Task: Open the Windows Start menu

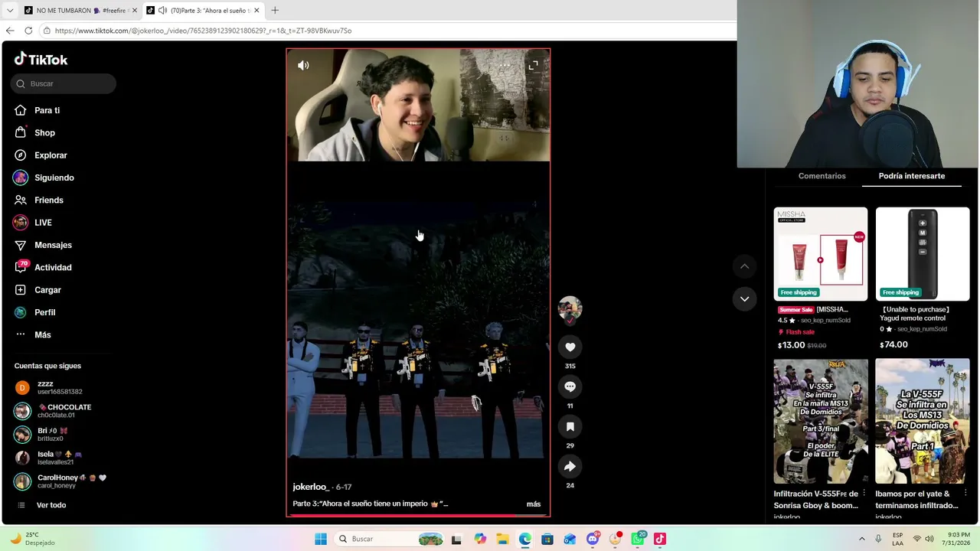Action: (321, 539)
